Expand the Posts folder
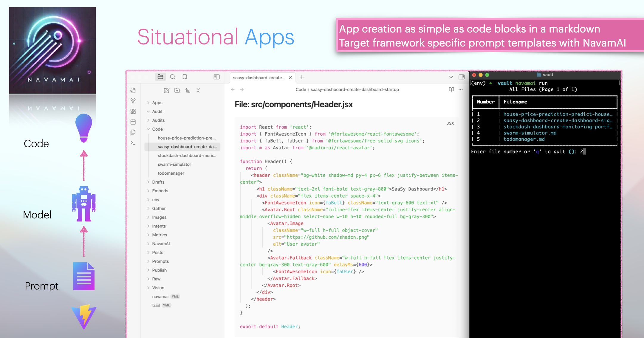This screenshot has height=338, width=644. click(157, 252)
